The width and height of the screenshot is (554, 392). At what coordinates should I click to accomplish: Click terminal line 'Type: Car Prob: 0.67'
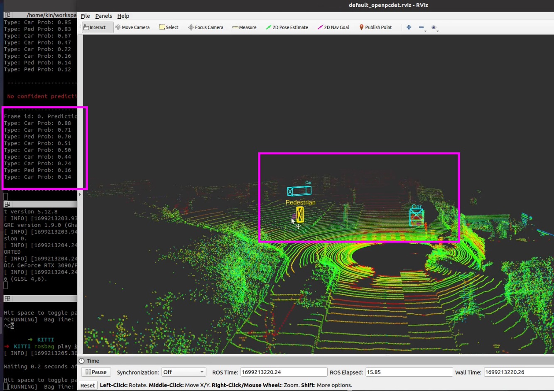37,36
